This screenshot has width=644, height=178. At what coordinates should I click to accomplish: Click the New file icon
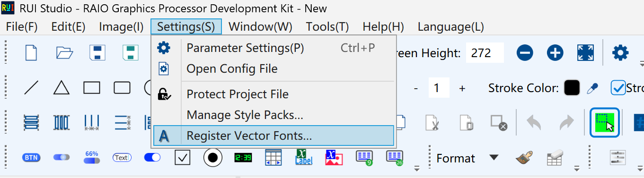[31, 52]
